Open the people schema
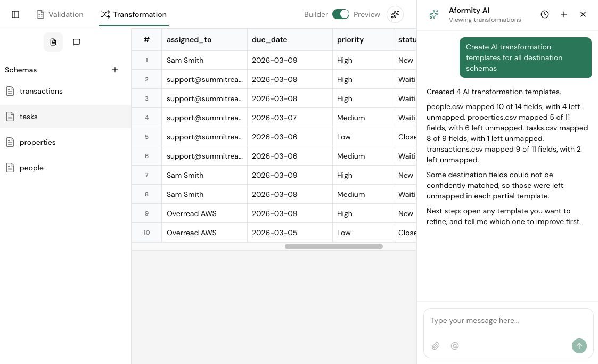 65,168
